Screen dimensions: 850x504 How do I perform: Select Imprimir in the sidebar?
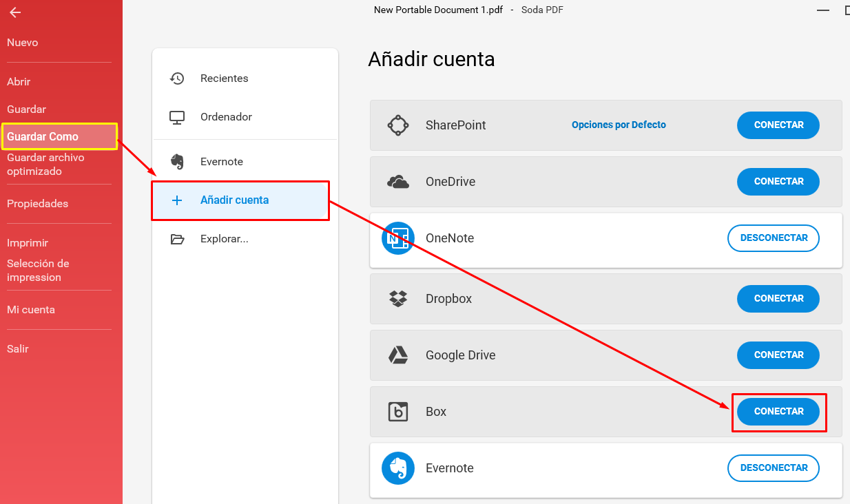click(28, 243)
